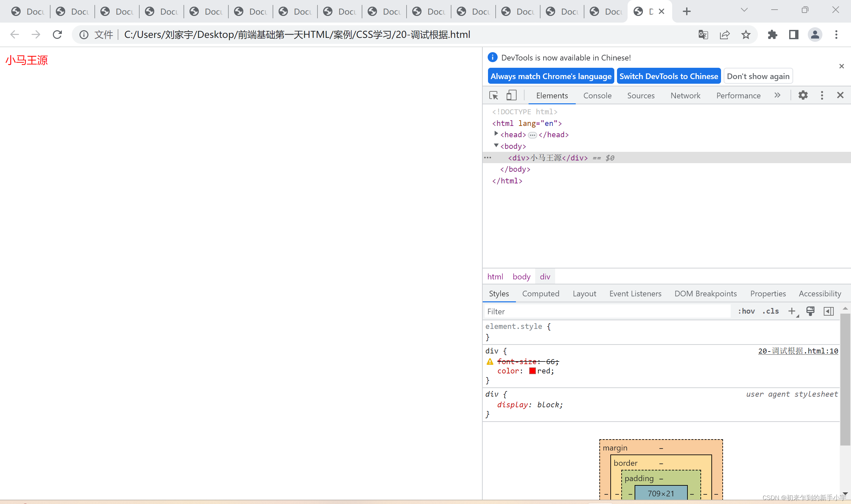
Task: Click the translate page icon in address bar
Action: point(703,34)
